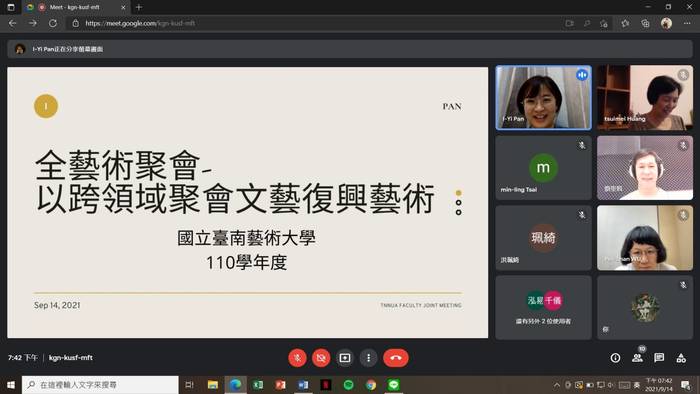
Task: Open taskbar clock and date
Action: [x=659, y=385]
